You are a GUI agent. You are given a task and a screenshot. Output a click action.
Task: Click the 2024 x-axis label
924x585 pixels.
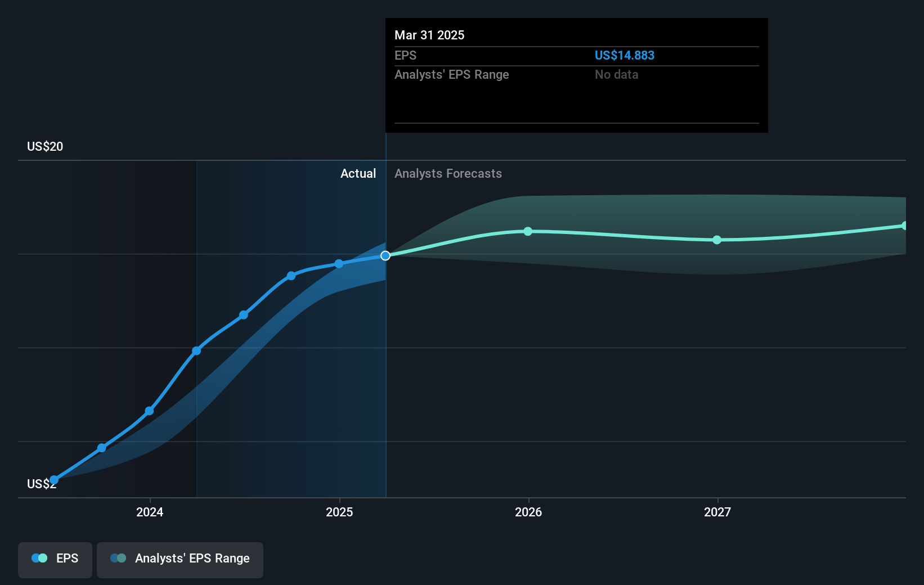coord(150,512)
